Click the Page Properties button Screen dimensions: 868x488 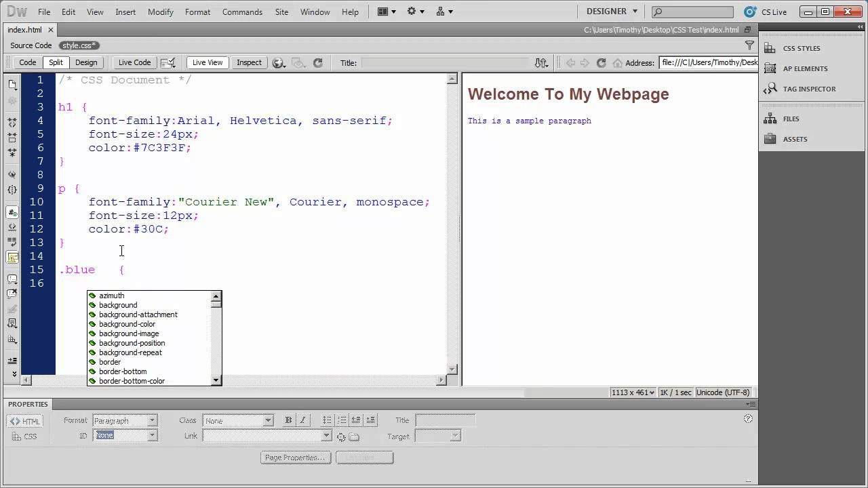click(x=296, y=457)
